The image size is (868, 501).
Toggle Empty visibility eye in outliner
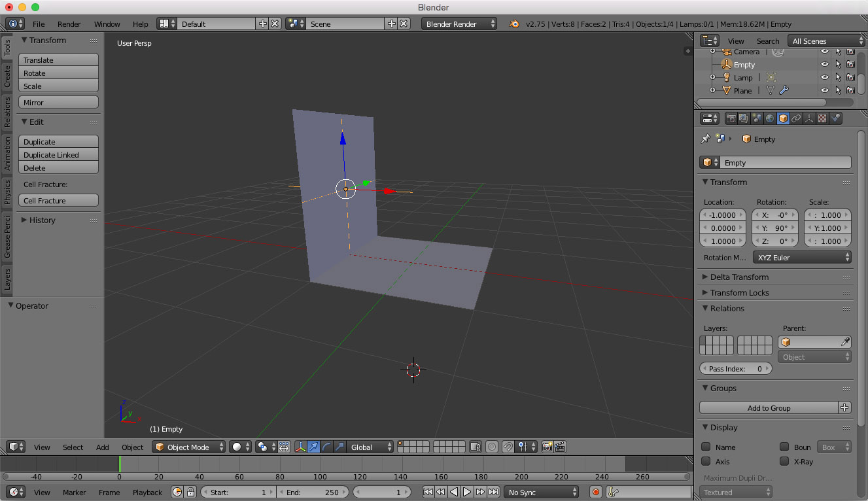825,64
